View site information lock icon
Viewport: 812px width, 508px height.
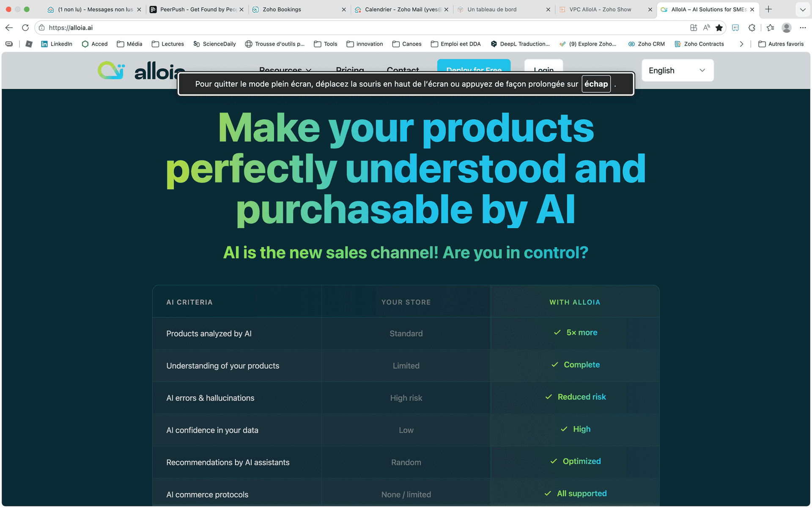41,28
